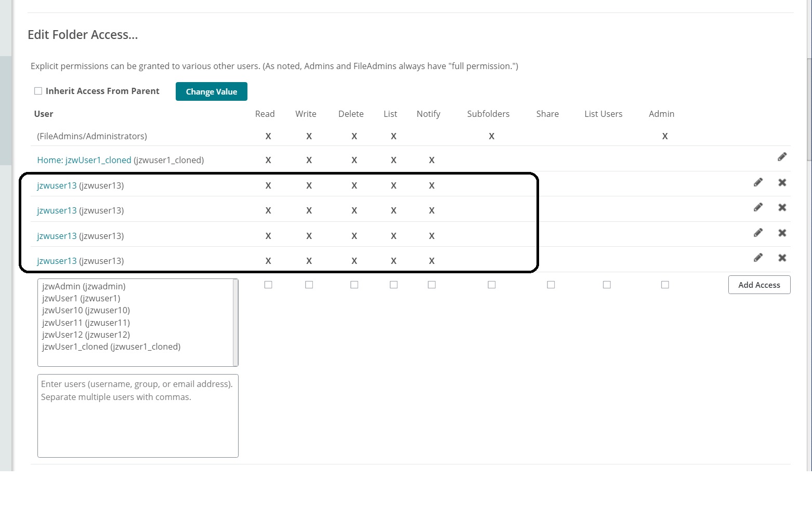Image resolution: width=812 pixels, height=506 pixels.
Task: Edit the third jzwuser13 access entry
Action: [x=758, y=233]
